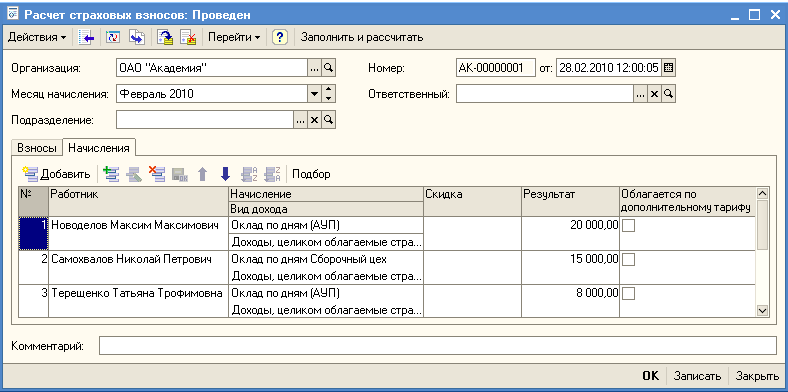Screen dimensions: 788x392
Task: Click the post document icon
Action: (x=165, y=38)
